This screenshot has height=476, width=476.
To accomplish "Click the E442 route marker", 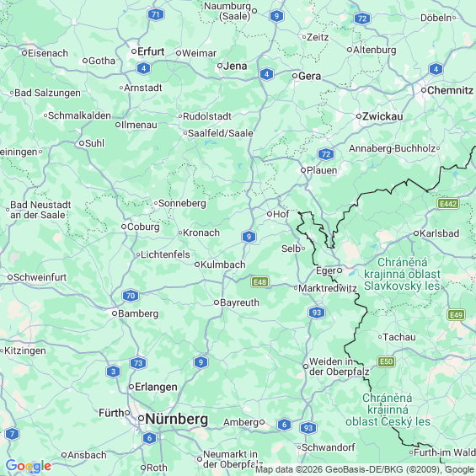I will (448, 204).
